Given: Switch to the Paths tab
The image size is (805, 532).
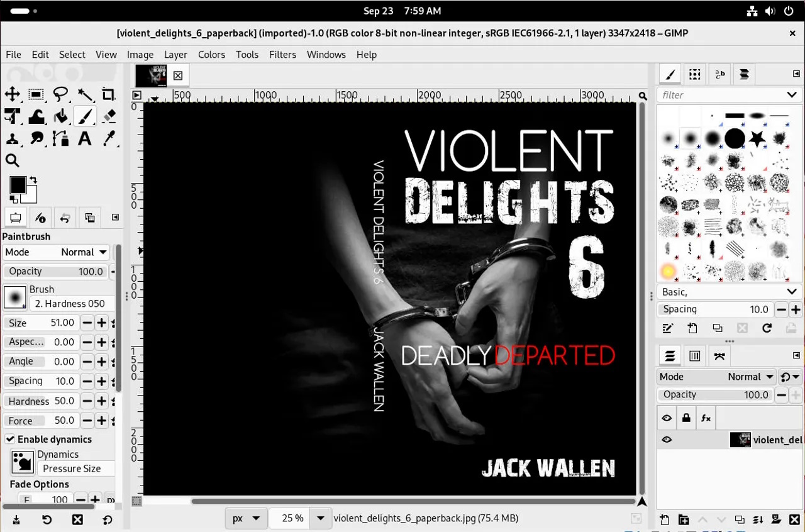Looking at the screenshot, I should (x=720, y=356).
